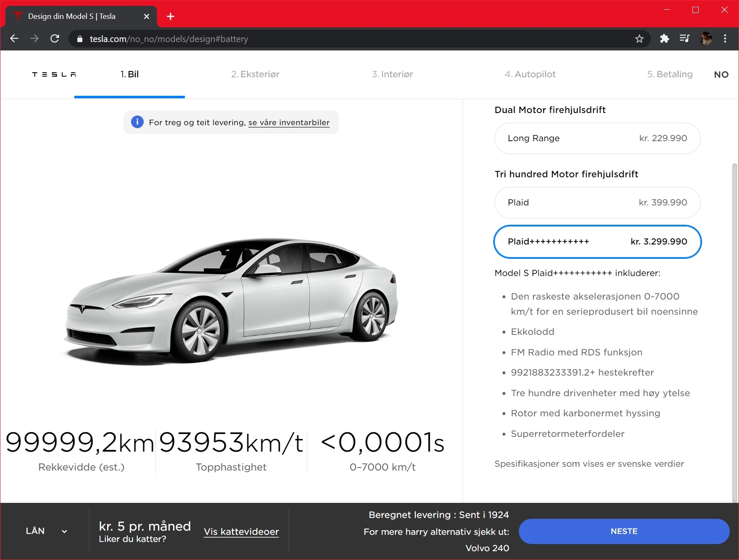This screenshot has height=560, width=739.
Task: Expand the LÅN financing dropdown
Action: (46, 531)
